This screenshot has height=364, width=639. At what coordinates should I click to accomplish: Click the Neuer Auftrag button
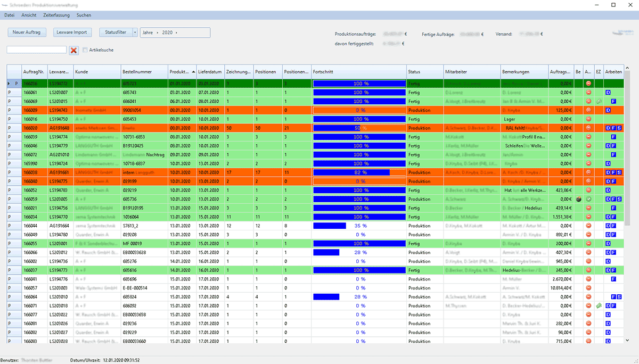pos(27,32)
